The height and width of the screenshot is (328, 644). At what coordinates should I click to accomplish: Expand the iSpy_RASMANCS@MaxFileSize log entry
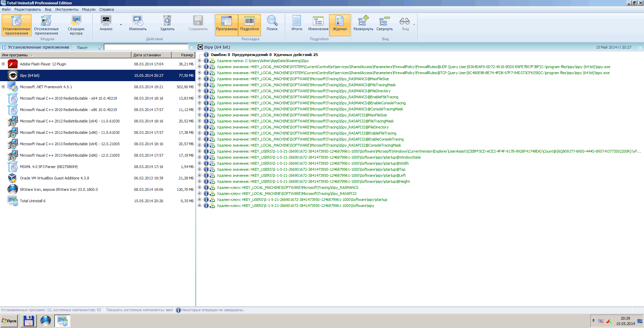pos(199,79)
